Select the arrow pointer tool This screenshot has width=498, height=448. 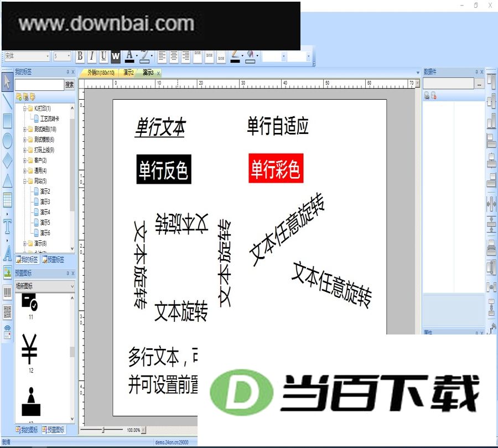[x=7, y=83]
